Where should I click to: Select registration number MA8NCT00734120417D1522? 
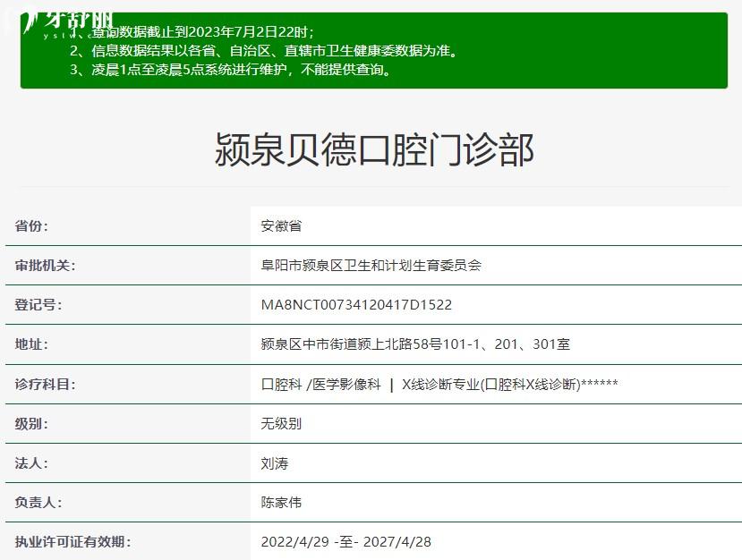tap(356, 304)
